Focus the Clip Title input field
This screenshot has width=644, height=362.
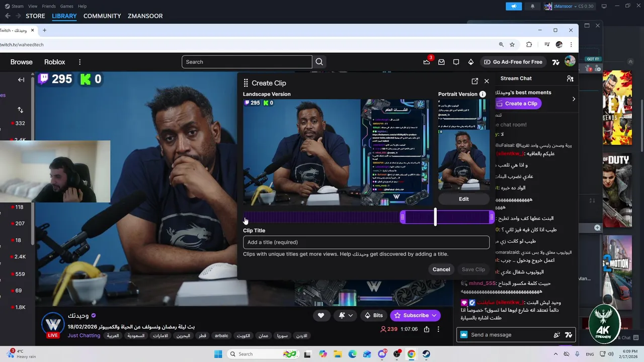366,242
